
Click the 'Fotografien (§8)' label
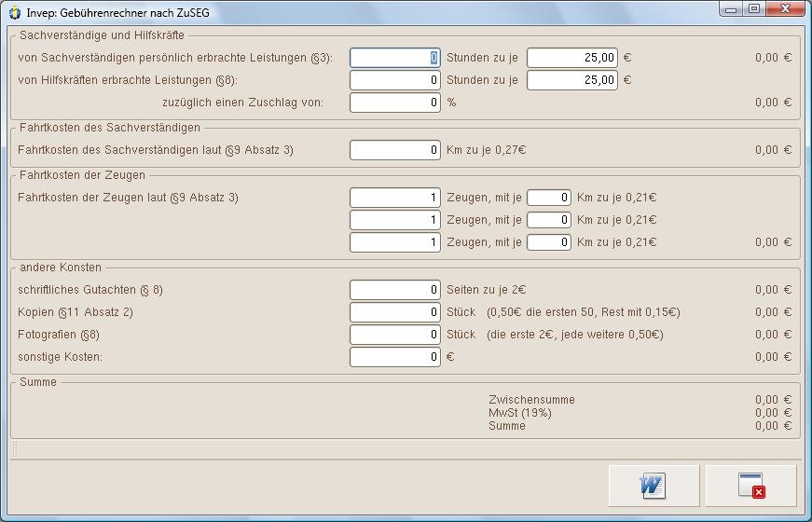pyautogui.click(x=59, y=335)
